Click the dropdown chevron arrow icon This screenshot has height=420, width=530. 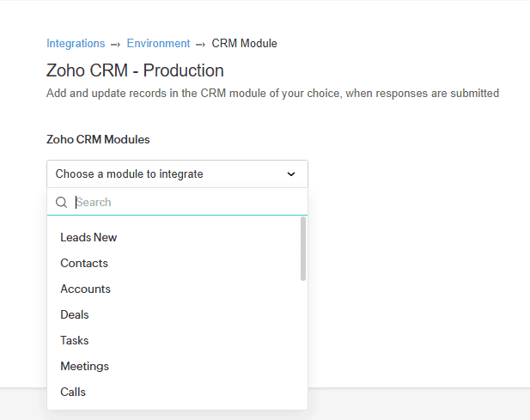coord(291,174)
